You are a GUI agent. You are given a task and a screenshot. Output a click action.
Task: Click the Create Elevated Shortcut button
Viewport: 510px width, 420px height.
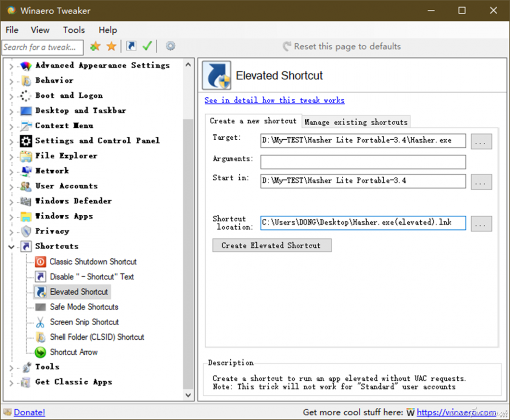click(272, 245)
